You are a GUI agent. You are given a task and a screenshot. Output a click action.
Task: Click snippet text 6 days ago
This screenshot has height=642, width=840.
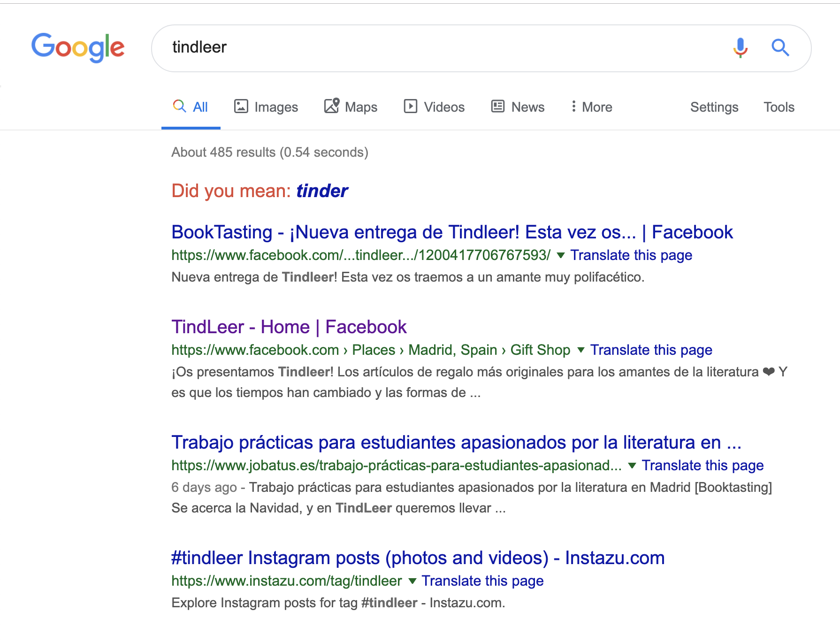pos(204,488)
